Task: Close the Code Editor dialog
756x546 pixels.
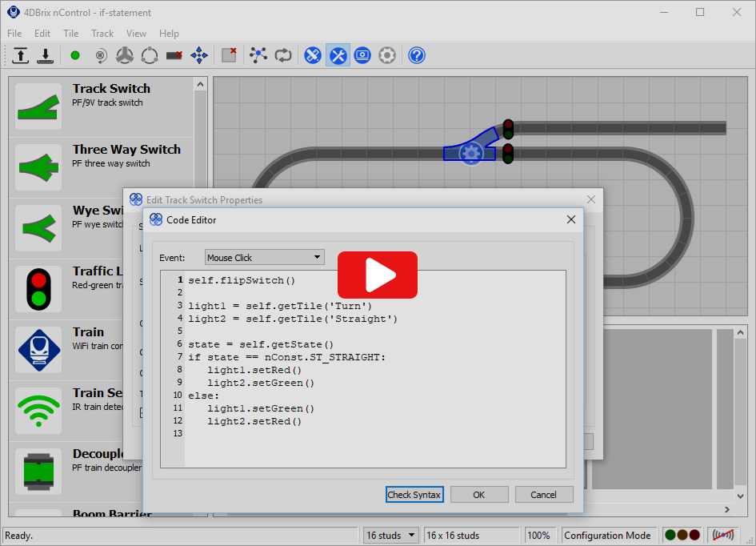Action: [571, 219]
